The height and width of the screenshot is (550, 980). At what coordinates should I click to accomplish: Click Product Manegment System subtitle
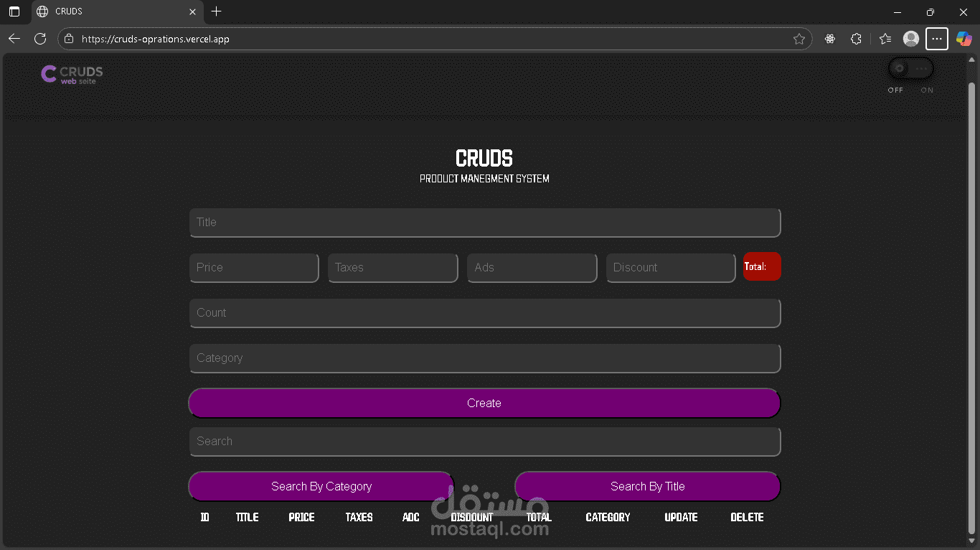(x=485, y=179)
